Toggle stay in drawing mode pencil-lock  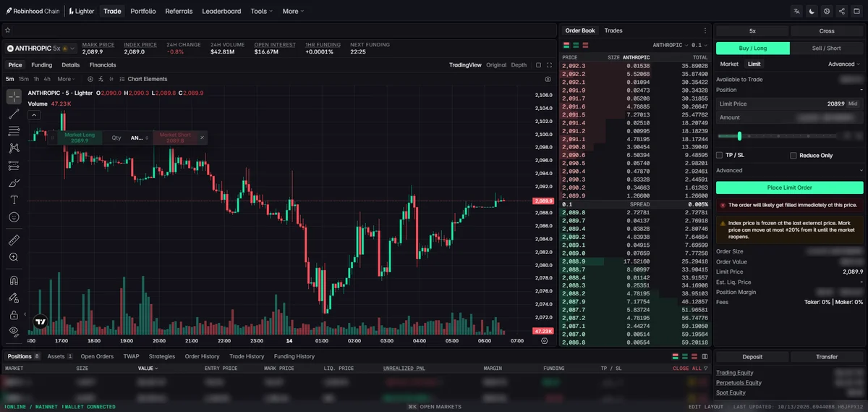point(14,298)
